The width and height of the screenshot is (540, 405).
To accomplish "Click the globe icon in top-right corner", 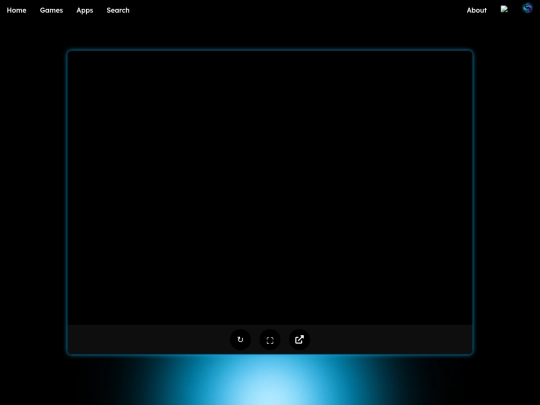I will [527, 8].
